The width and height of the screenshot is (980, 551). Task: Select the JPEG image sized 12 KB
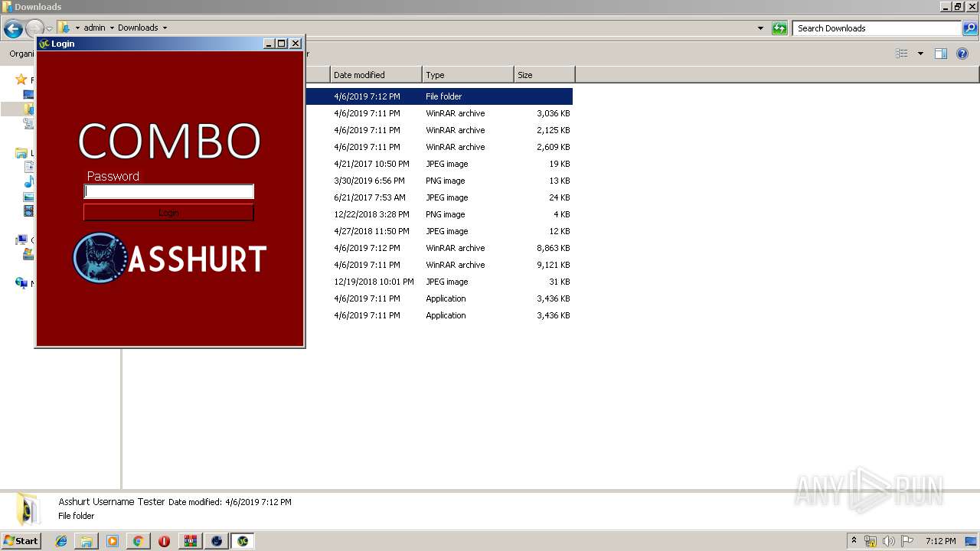pyautogui.click(x=439, y=231)
